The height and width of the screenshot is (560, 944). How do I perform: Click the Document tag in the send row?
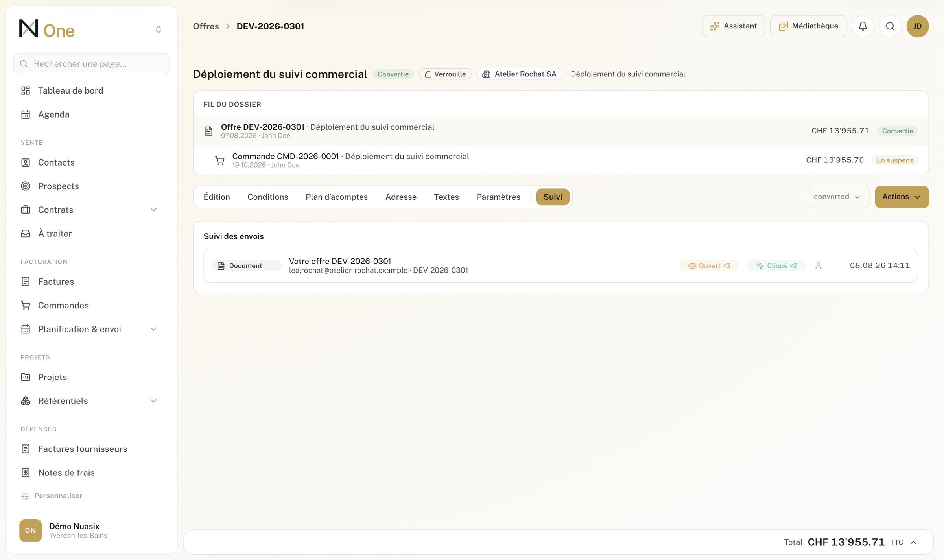click(246, 266)
